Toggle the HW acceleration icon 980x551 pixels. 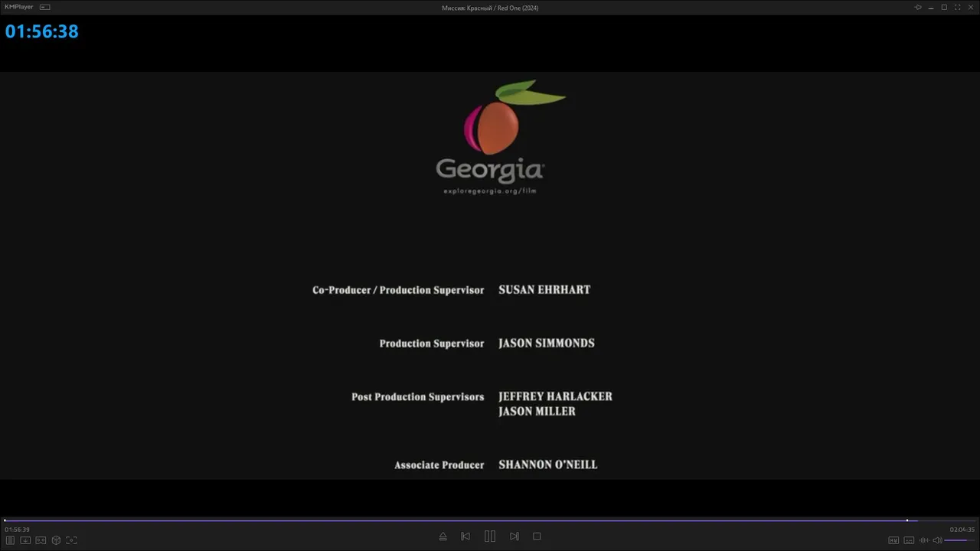coord(893,540)
